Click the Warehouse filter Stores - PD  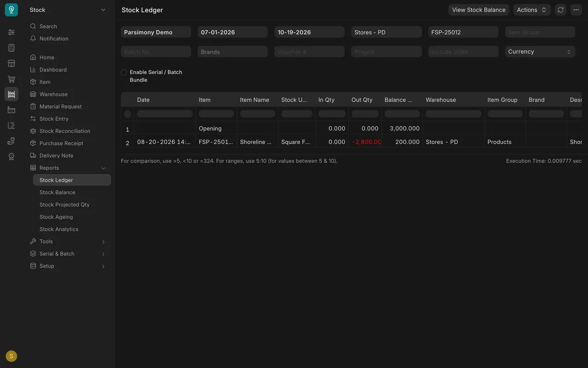point(386,32)
